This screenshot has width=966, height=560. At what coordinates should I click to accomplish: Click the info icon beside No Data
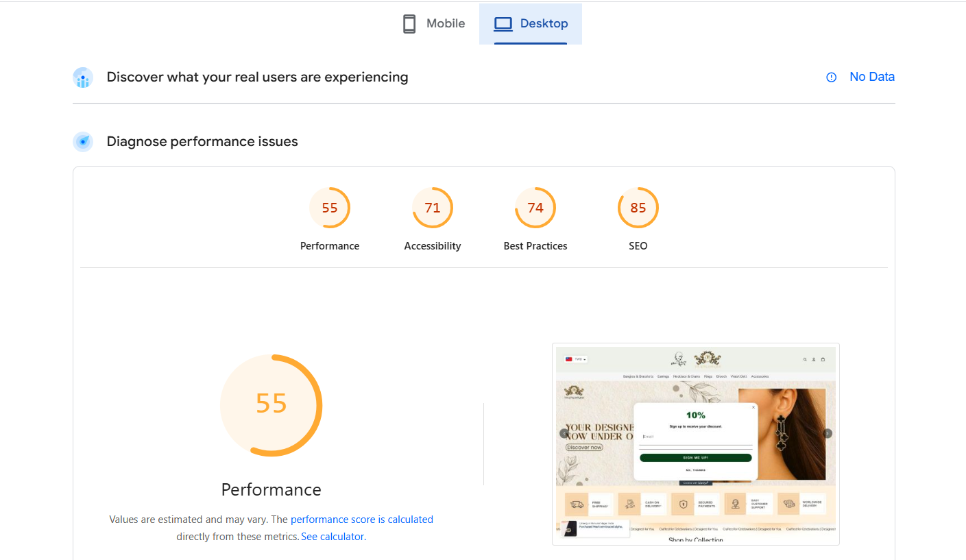tap(831, 77)
